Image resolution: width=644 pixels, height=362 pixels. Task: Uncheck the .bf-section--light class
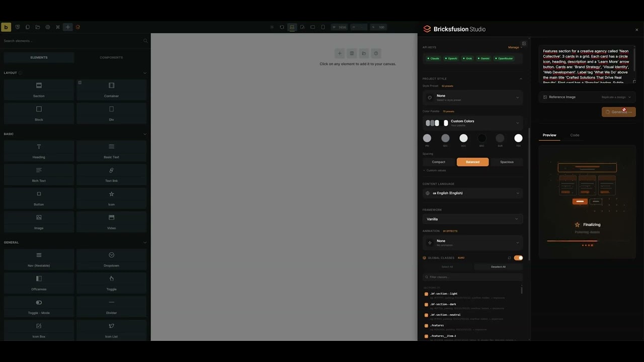pos(426,294)
